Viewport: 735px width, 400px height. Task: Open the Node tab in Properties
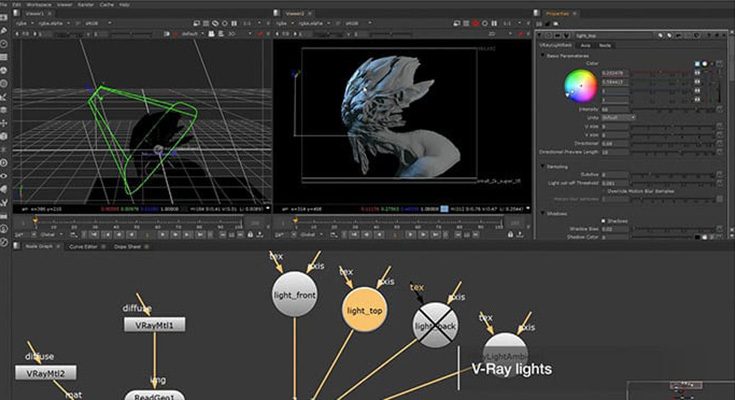pyautogui.click(x=605, y=45)
